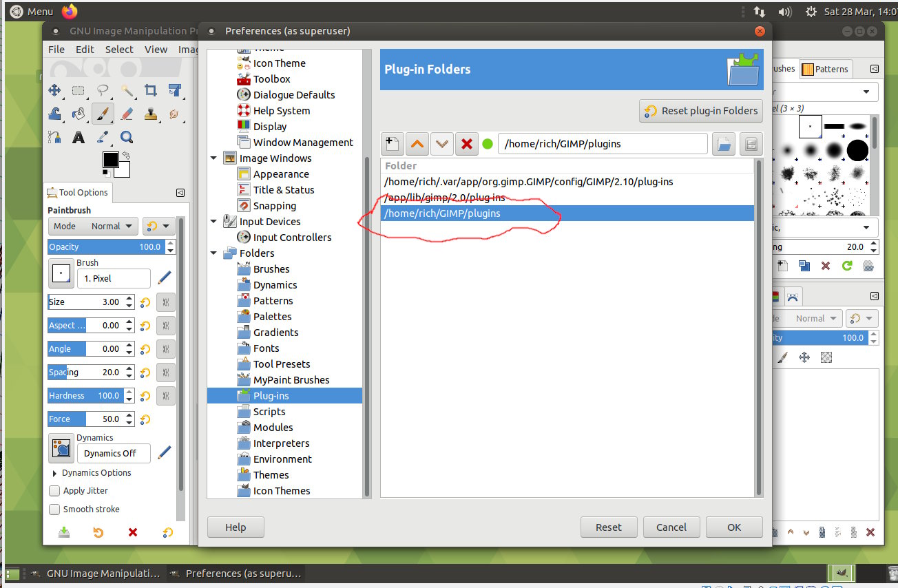Image resolution: width=898 pixels, height=588 pixels.
Task: Open Firefox from the top panel
Action: (x=70, y=11)
